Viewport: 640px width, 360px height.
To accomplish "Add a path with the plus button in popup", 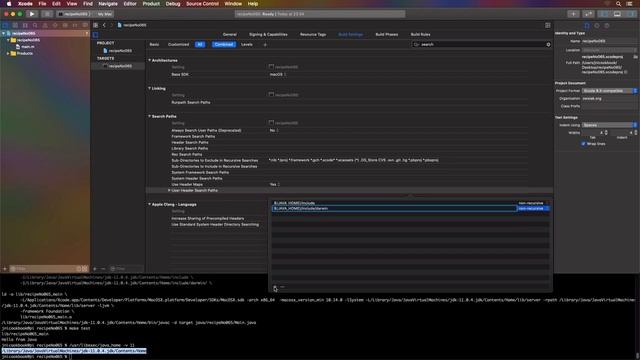I will (x=275, y=288).
